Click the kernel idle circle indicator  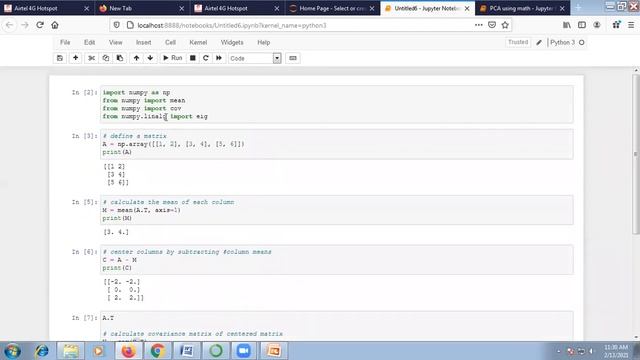(x=582, y=42)
